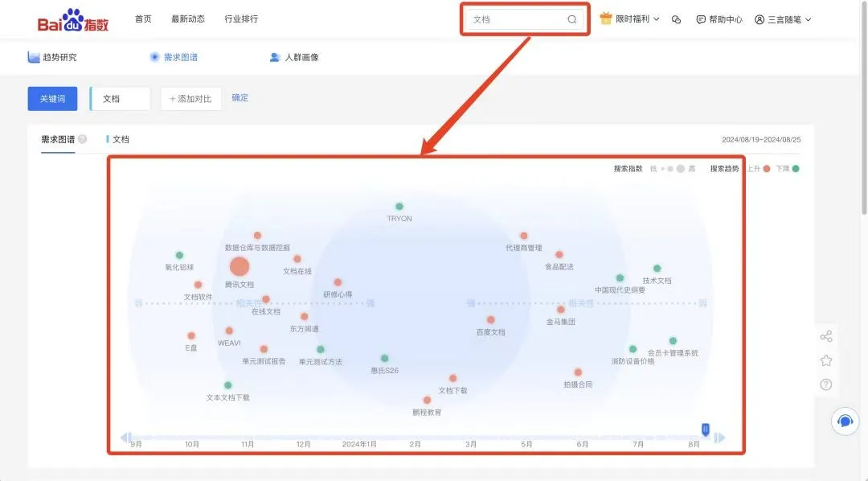Screen dimensions: 868x481
Task: Click the help center chat icon
Action: [x=701, y=19]
